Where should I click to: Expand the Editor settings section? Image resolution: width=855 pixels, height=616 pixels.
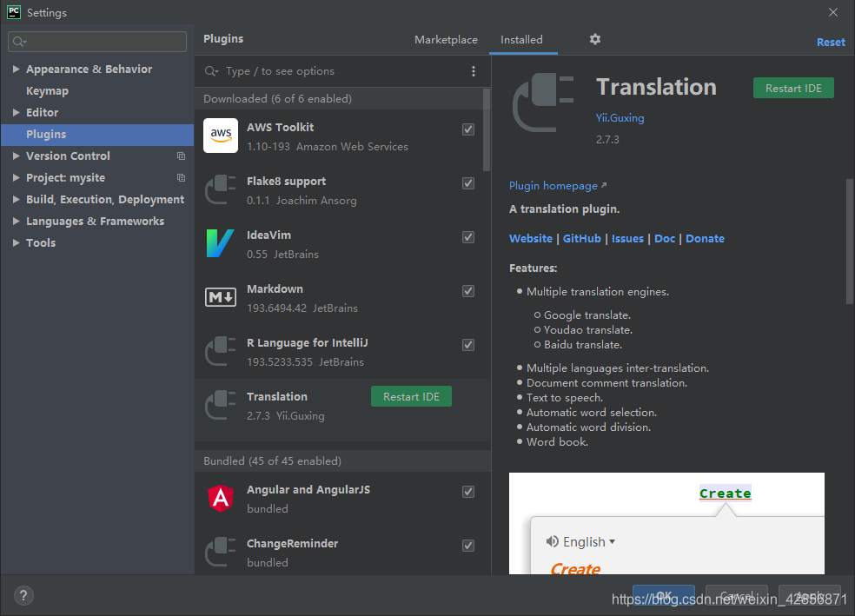17,112
